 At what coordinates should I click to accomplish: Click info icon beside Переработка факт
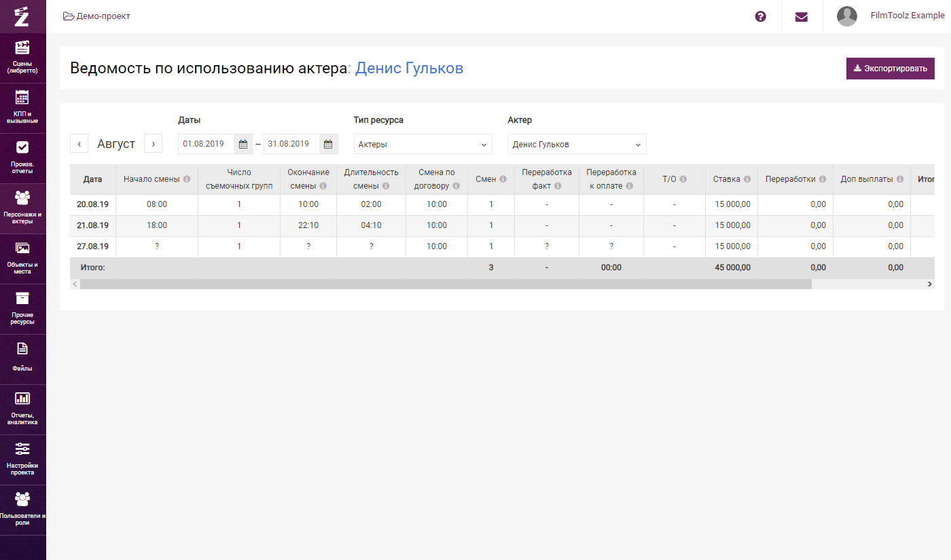[558, 186]
